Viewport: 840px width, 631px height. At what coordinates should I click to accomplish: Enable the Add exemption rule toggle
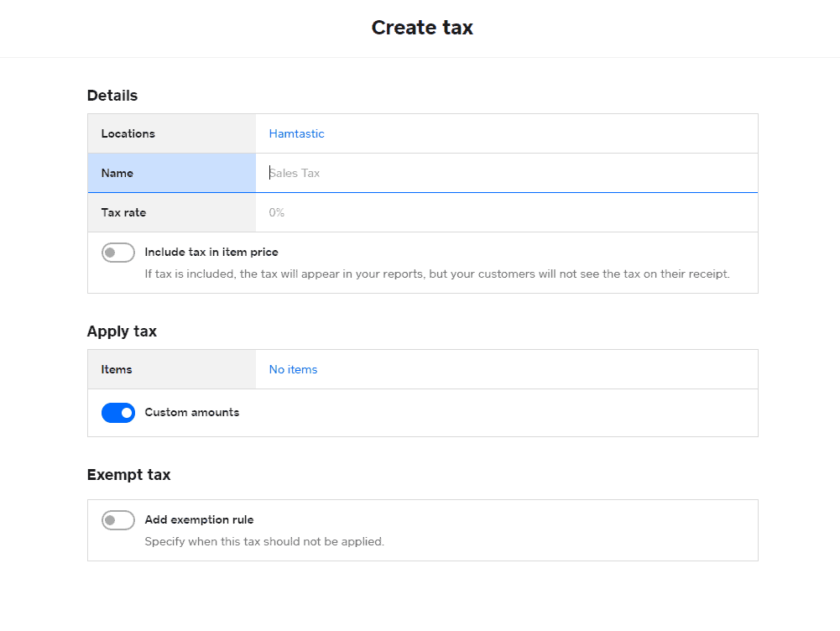[118, 519]
